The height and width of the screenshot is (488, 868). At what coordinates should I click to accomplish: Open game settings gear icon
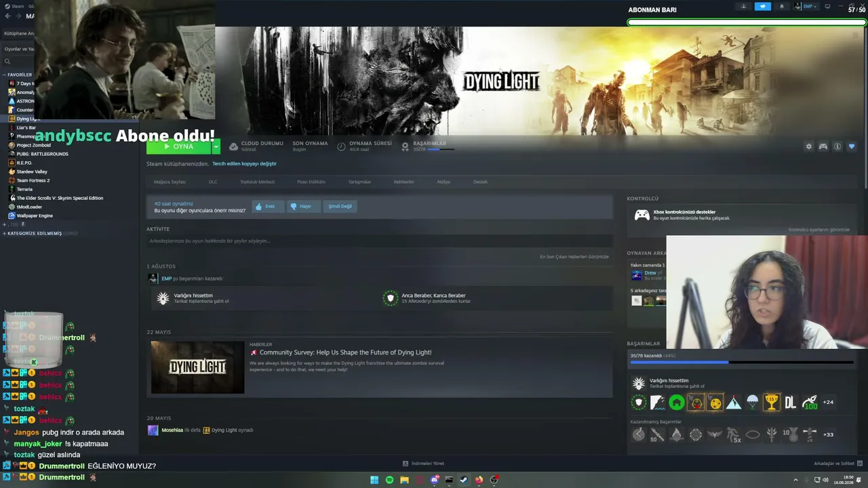[x=808, y=146]
